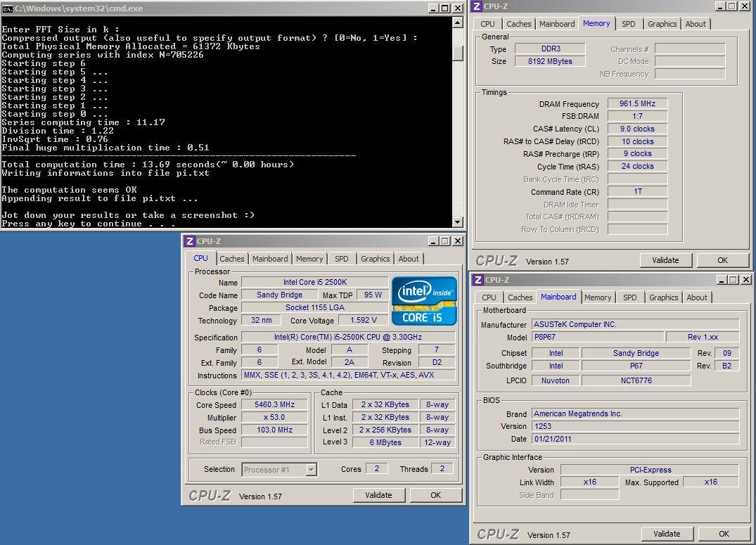Click the Cycle Time 24 clocks value
The image size is (756, 545).
point(637,166)
